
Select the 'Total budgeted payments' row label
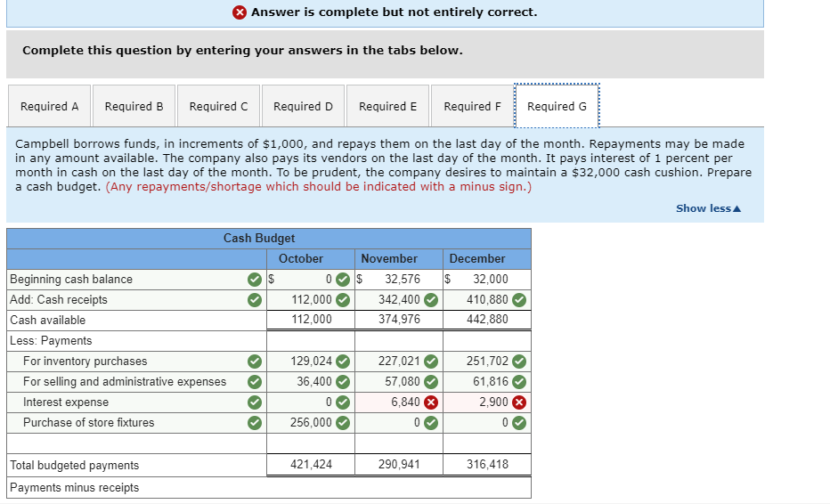point(74,466)
